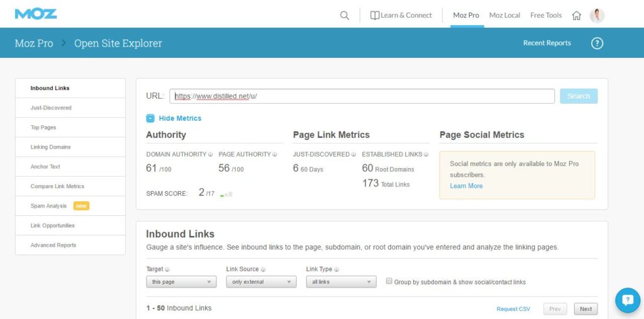The height and width of the screenshot is (319, 644).
Task: Click the Moz logo
Action: [x=36, y=14]
